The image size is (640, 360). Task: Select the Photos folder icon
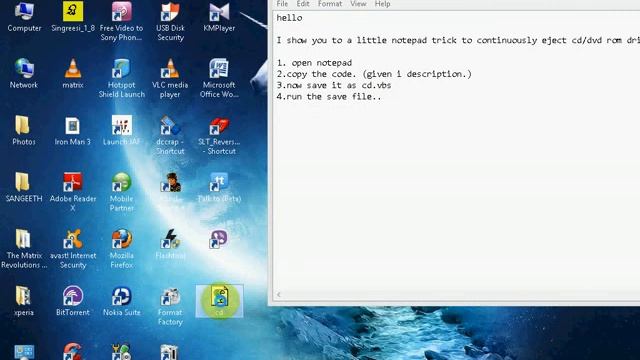click(23, 131)
